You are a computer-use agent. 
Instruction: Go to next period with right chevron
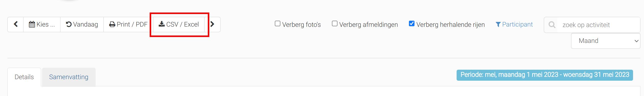pos(212,24)
